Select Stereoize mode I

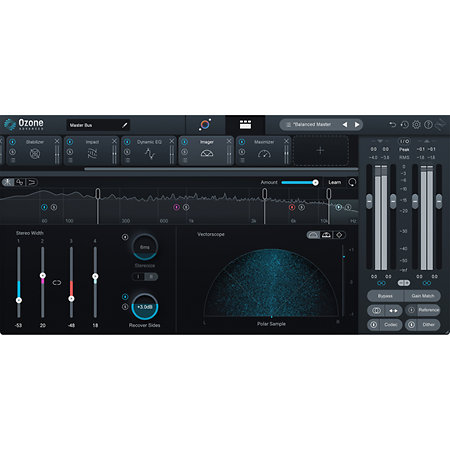(x=138, y=277)
